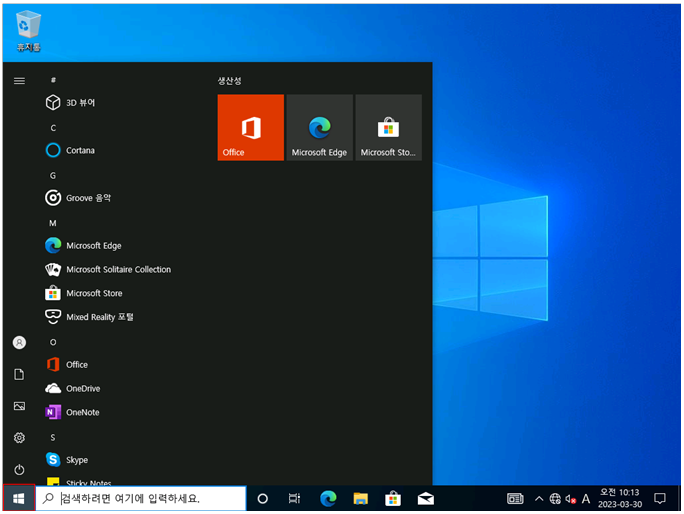Launch OneNote from the app list

[x=72, y=412]
